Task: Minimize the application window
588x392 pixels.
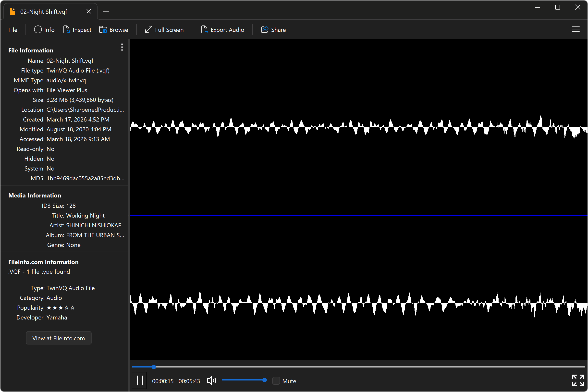Action: pyautogui.click(x=538, y=7)
